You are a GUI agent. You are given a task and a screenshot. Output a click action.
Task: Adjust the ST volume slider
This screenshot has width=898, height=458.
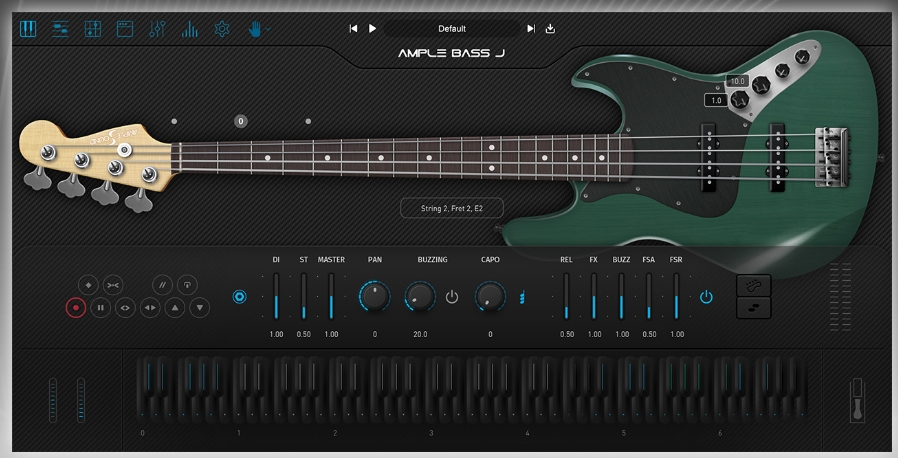304,296
